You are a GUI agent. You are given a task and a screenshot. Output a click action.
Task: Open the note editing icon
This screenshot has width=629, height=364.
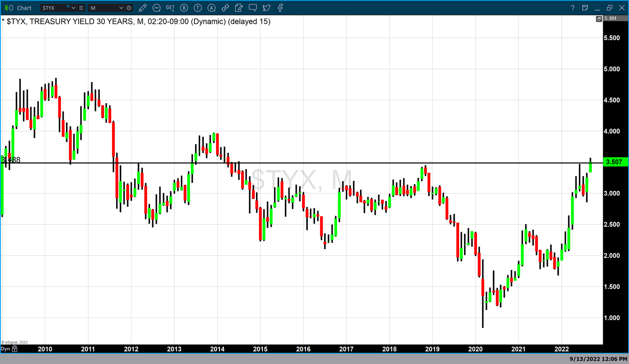pos(239,8)
